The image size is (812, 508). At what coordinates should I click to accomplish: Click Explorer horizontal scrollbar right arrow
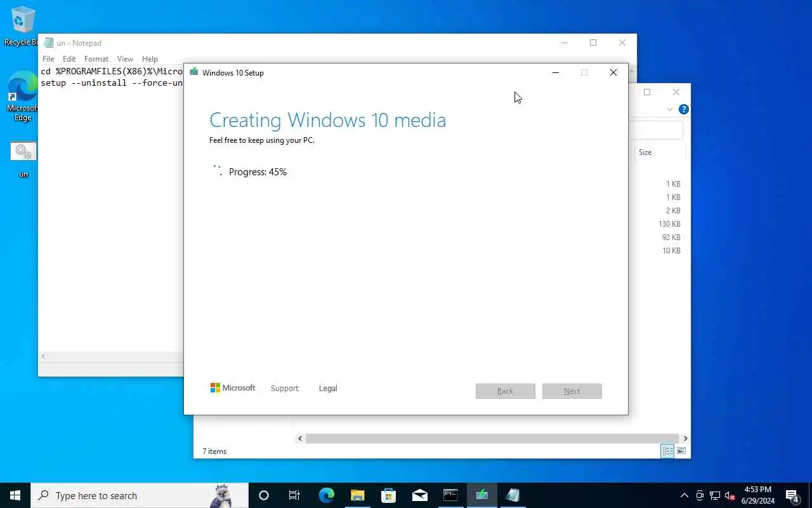tap(685, 438)
